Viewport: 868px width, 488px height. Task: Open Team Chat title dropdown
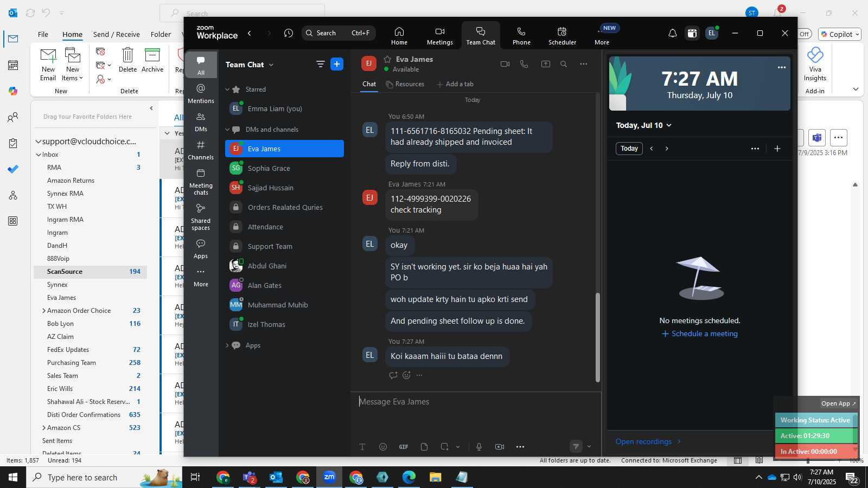coord(250,65)
